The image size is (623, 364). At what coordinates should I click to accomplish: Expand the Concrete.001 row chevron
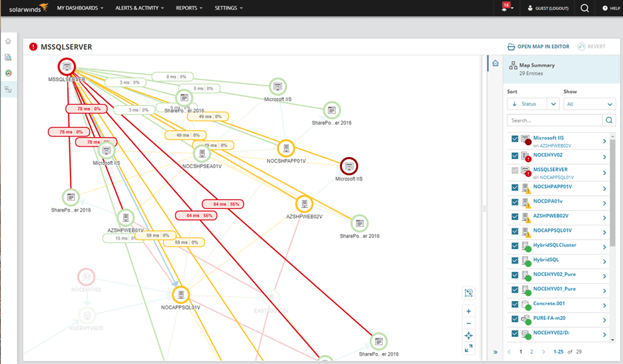(x=604, y=305)
